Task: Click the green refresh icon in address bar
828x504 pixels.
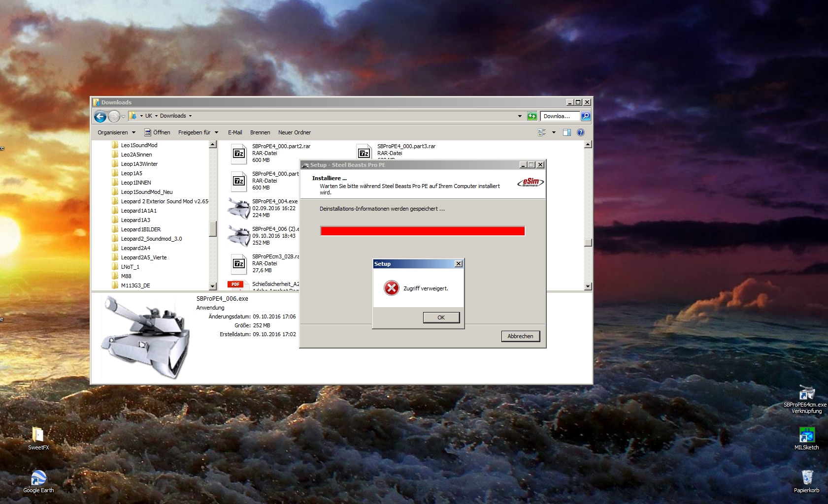Action: coord(532,116)
